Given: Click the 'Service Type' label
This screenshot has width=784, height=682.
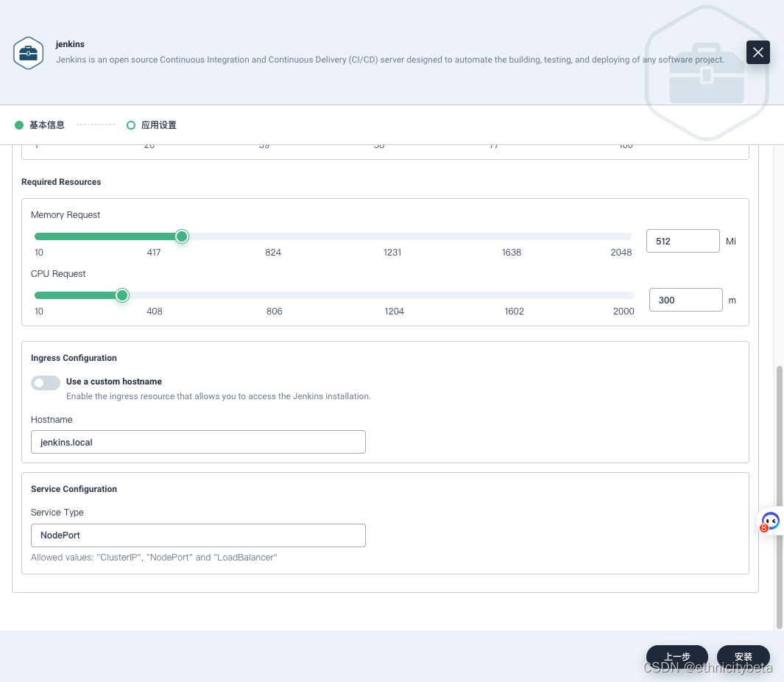Looking at the screenshot, I should (57, 513).
